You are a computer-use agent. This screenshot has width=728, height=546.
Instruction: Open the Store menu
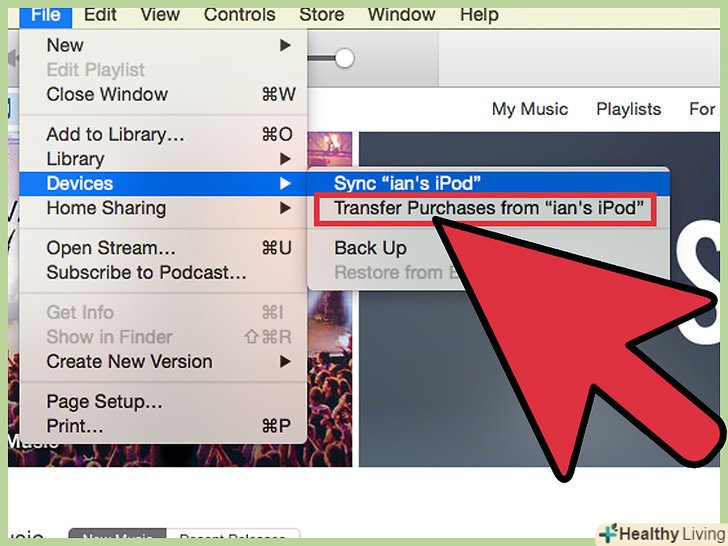click(x=321, y=15)
